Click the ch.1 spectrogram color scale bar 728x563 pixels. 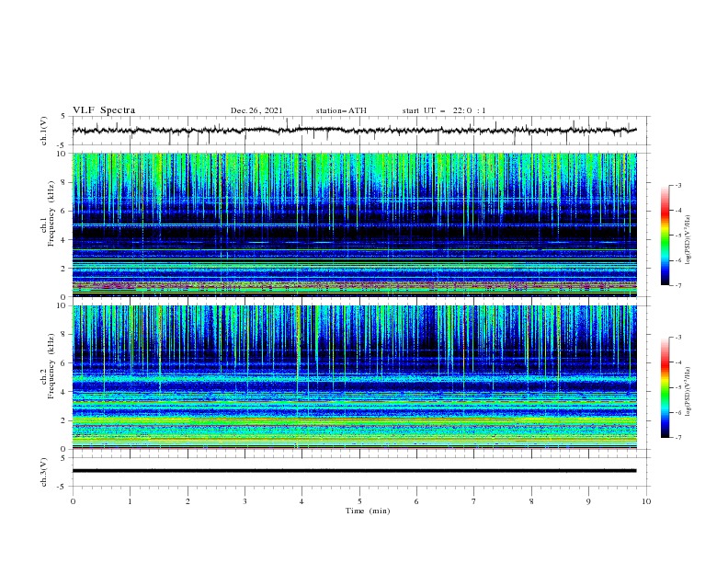tap(665, 236)
